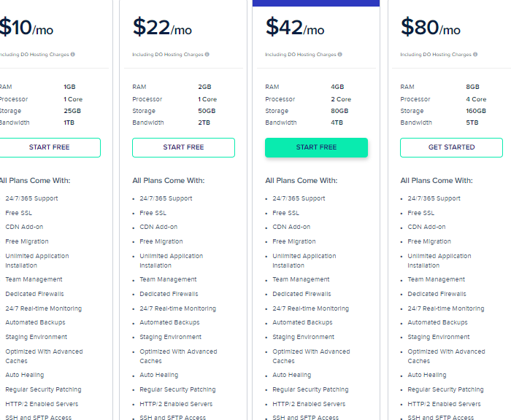
Task: Click 'Staging Environment' in the $80 plan list
Action: point(439,337)
